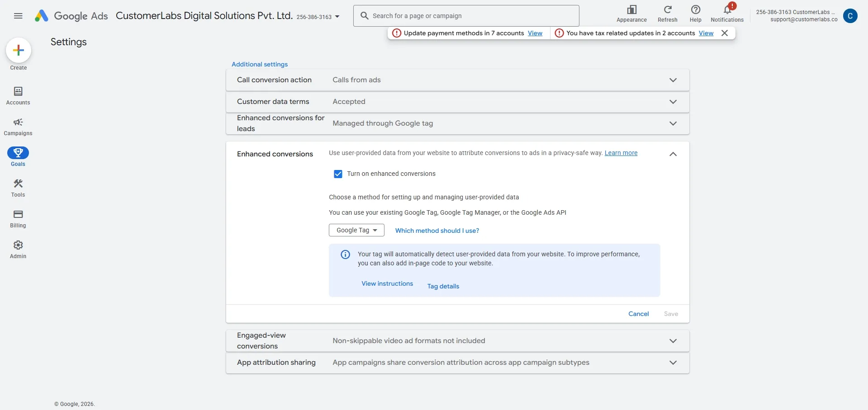This screenshot has width=868, height=410.
Task: Open Accounts in the sidebar
Action: (18, 96)
